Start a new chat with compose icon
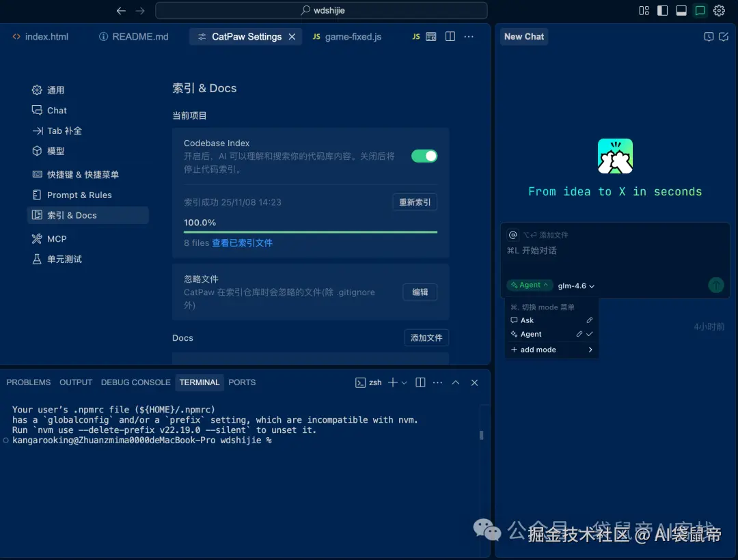The width and height of the screenshot is (738, 560). click(x=724, y=37)
